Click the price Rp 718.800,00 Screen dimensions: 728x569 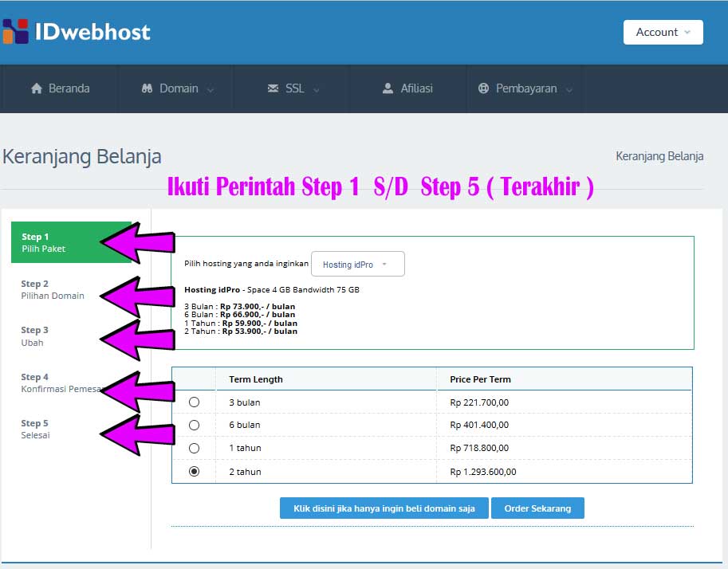pyautogui.click(x=479, y=448)
